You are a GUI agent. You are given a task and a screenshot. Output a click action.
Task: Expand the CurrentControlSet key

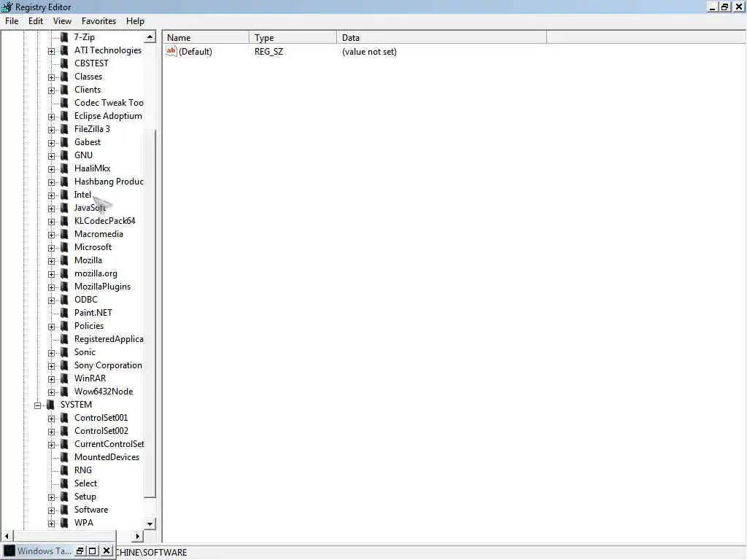[52, 445]
